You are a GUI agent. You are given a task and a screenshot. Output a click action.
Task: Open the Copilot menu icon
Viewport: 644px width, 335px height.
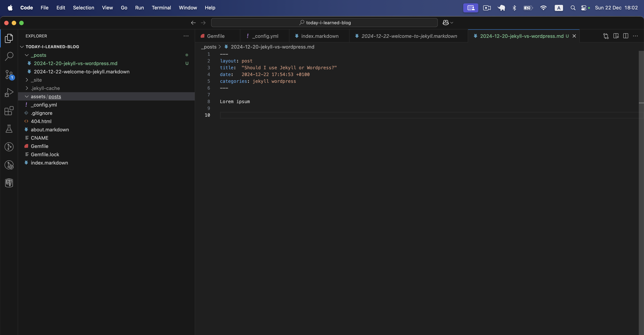(x=446, y=23)
